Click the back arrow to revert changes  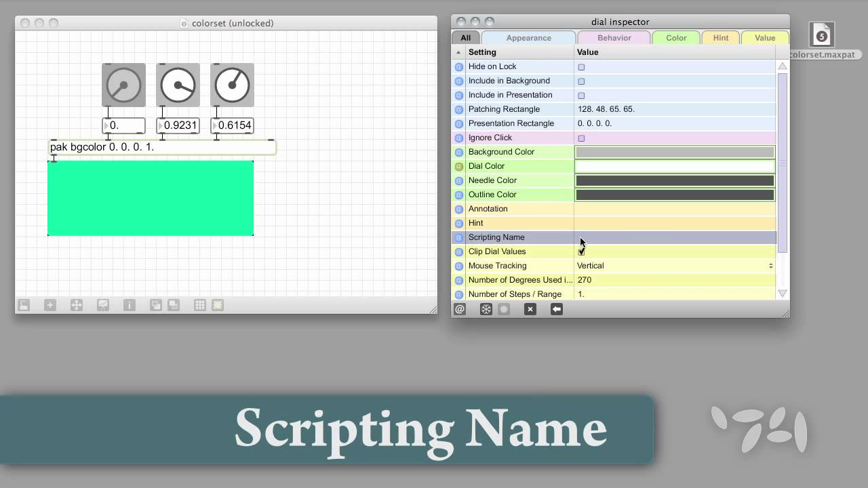point(556,309)
